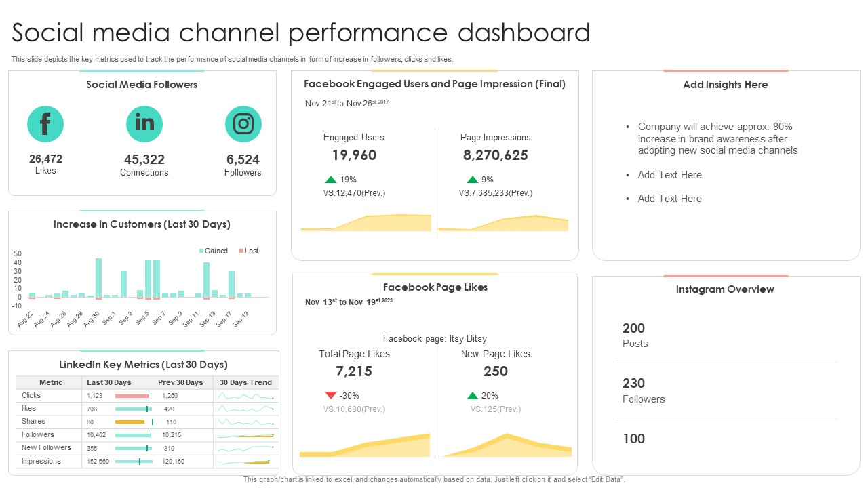Viewport: 868px width, 488px height.
Task: Click the Last 30 Days column header
Action: pos(110,382)
